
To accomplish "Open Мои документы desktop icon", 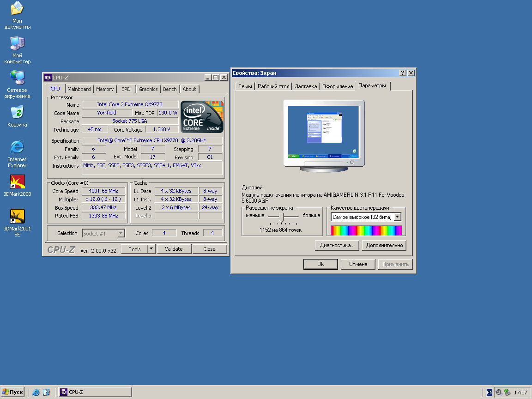I will click(17, 15).
